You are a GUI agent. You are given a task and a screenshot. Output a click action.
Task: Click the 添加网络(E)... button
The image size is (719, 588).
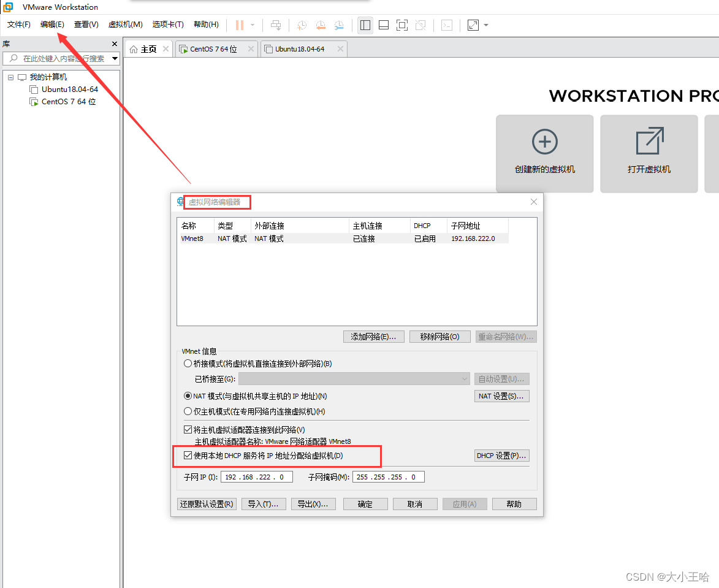point(373,337)
